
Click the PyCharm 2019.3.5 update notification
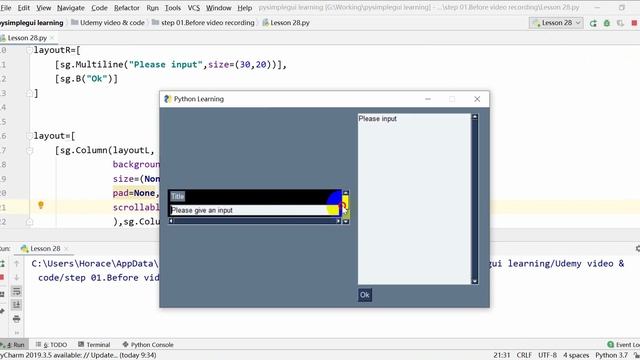(78, 356)
